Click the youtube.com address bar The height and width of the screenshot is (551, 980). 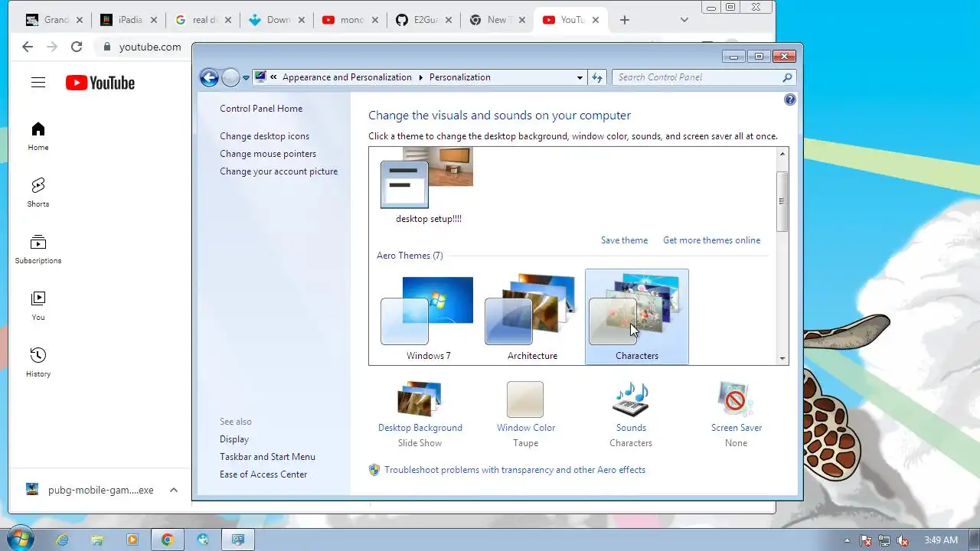coord(150,47)
